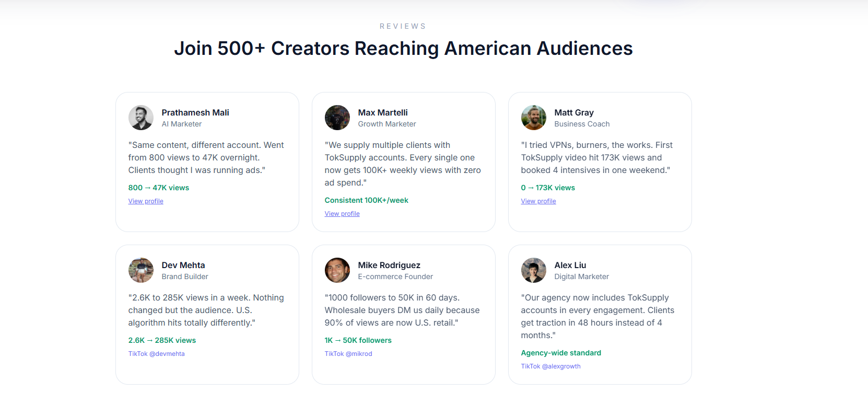
Task: Click the 'Business Coach' title
Action: pos(582,124)
